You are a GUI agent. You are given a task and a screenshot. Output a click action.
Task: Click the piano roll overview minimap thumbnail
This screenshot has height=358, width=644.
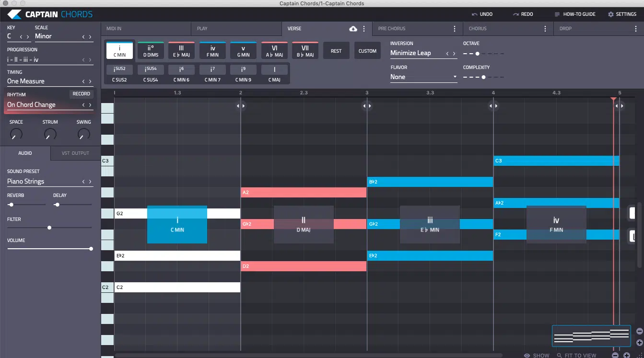tap(591, 336)
